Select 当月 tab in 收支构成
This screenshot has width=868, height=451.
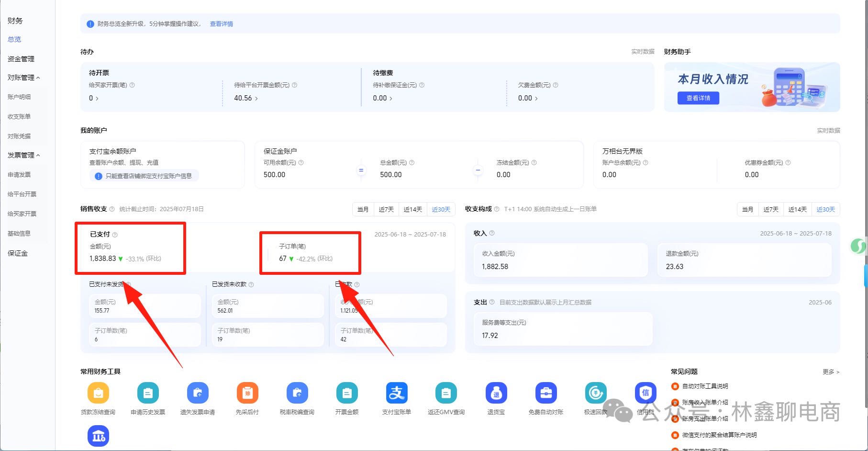click(748, 209)
